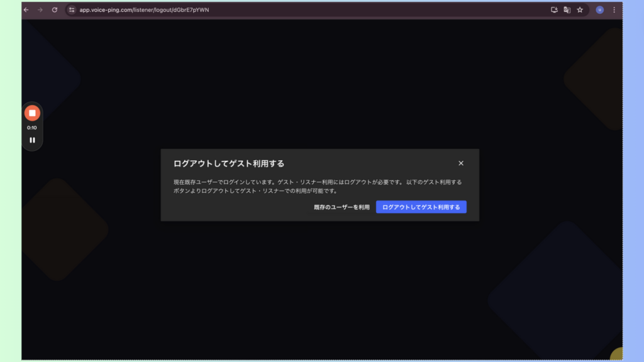Select the dialog's guest usage description text
The width and height of the screenshot is (644, 362).
(x=316, y=186)
